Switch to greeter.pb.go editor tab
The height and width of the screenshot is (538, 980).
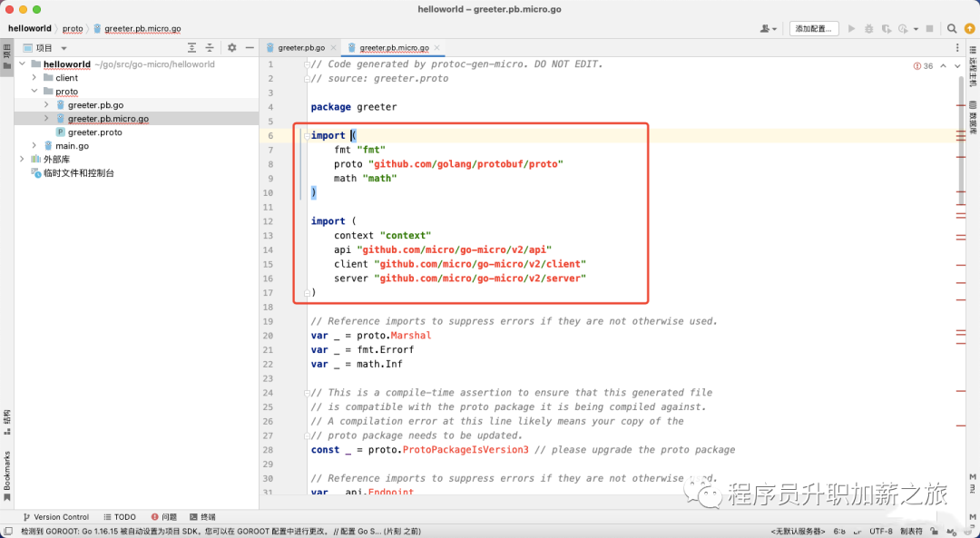(301, 47)
